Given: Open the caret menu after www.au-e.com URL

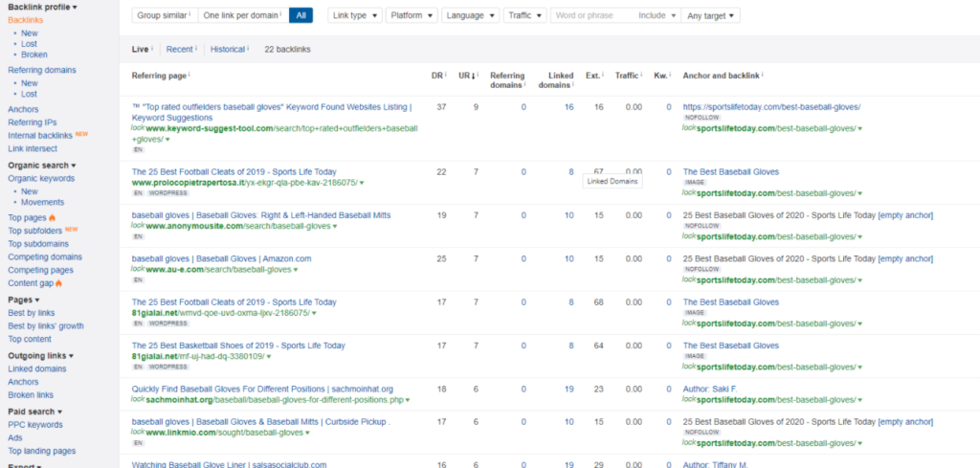Looking at the screenshot, I should click(x=296, y=270).
